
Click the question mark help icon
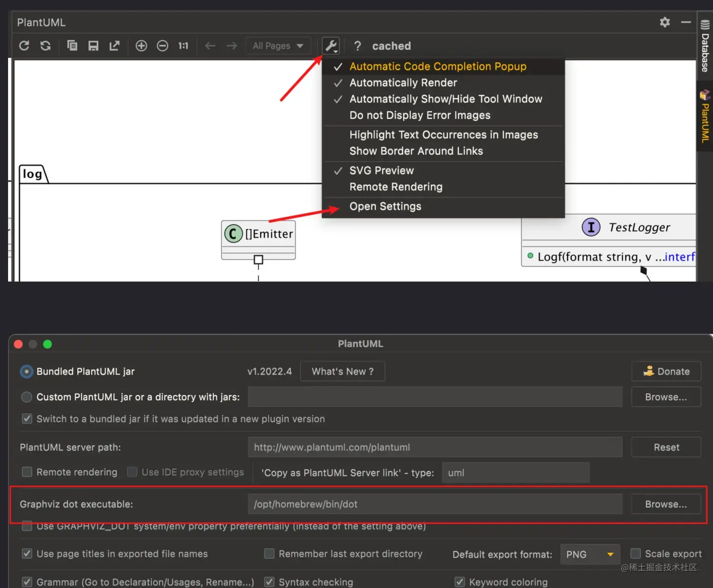click(357, 46)
